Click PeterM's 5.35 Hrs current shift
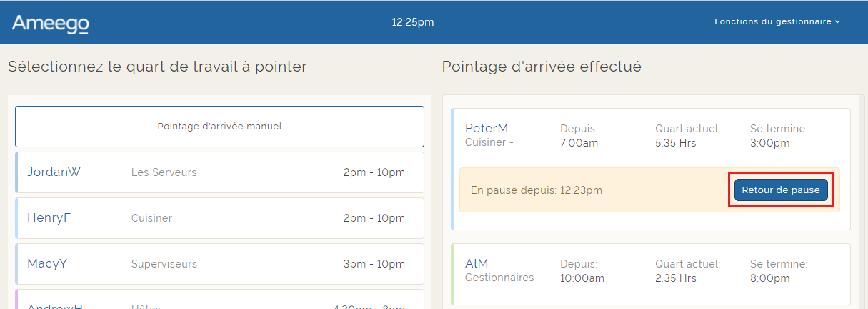The width and height of the screenshot is (868, 309). 675,143
